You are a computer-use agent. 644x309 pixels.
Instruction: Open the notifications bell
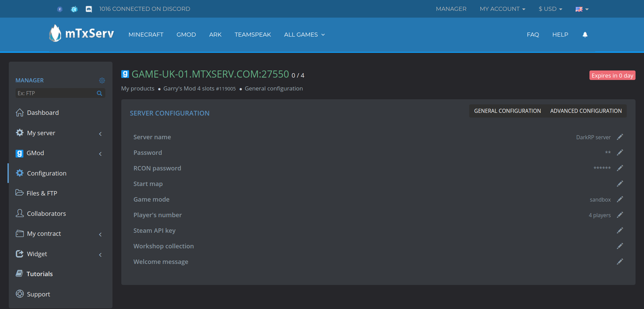pyautogui.click(x=585, y=35)
